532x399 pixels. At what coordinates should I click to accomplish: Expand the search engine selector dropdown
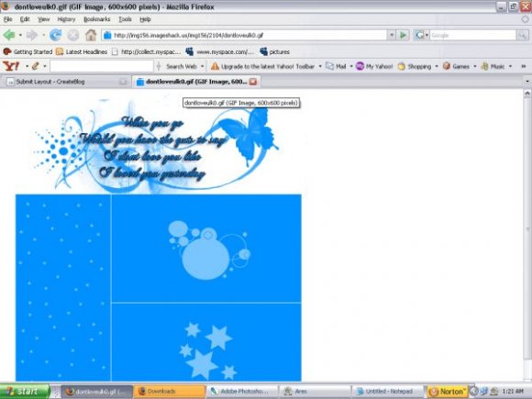(x=421, y=35)
